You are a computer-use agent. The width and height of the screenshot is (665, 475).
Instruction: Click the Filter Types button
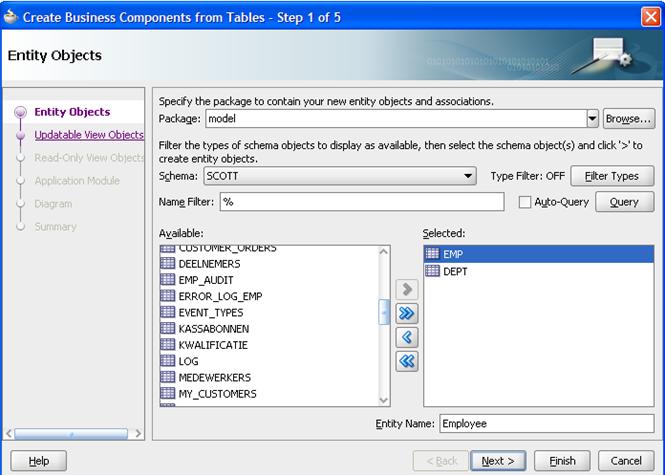tap(611, 176)
